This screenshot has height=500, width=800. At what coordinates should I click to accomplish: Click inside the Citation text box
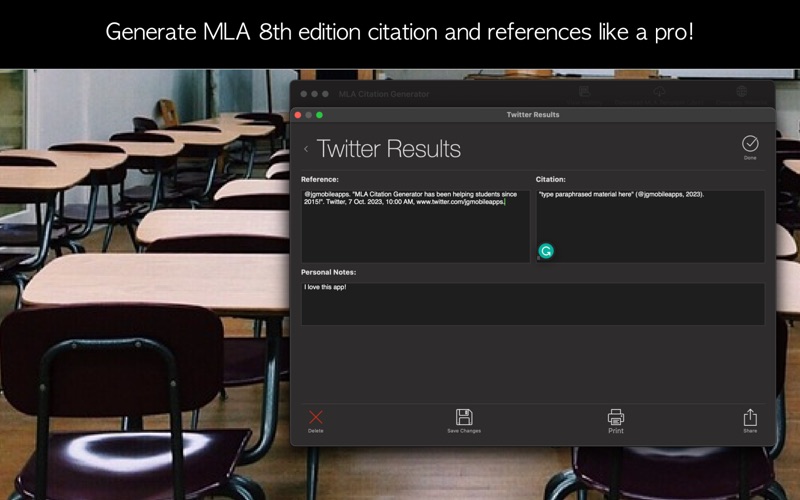coord(650,226)
